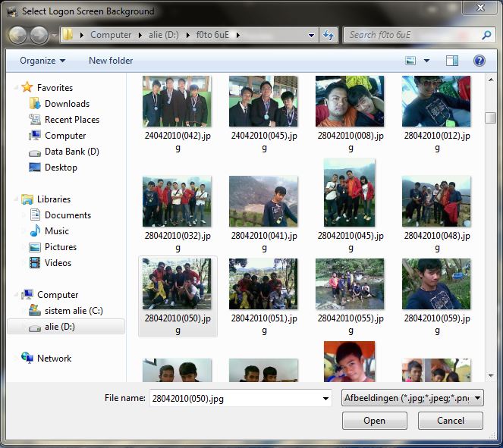This screenshot has width=503, height=448.
Task: Click the File name input field
Action: [240, 398]
